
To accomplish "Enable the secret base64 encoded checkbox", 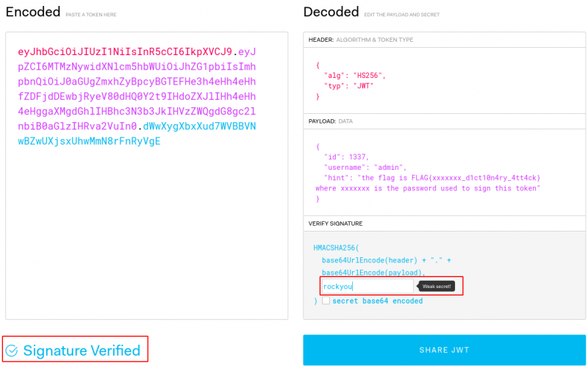I will point(326,301).
